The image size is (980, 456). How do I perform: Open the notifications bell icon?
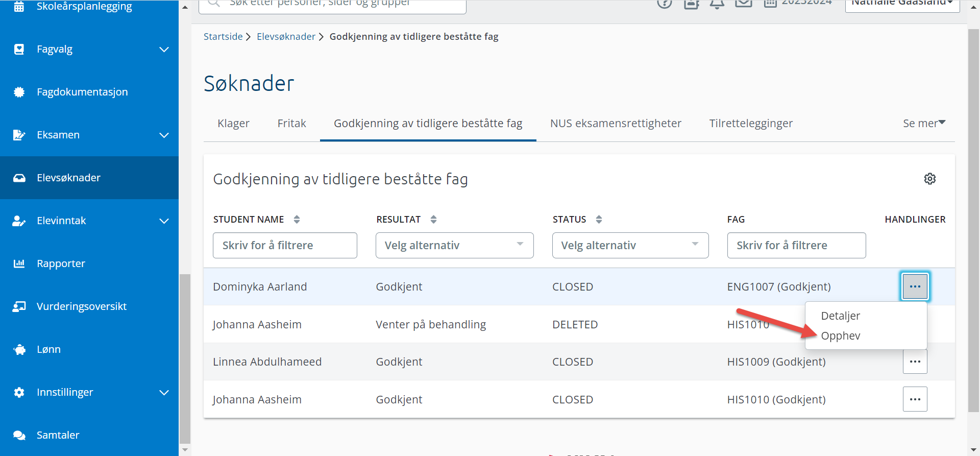point(717,3)
